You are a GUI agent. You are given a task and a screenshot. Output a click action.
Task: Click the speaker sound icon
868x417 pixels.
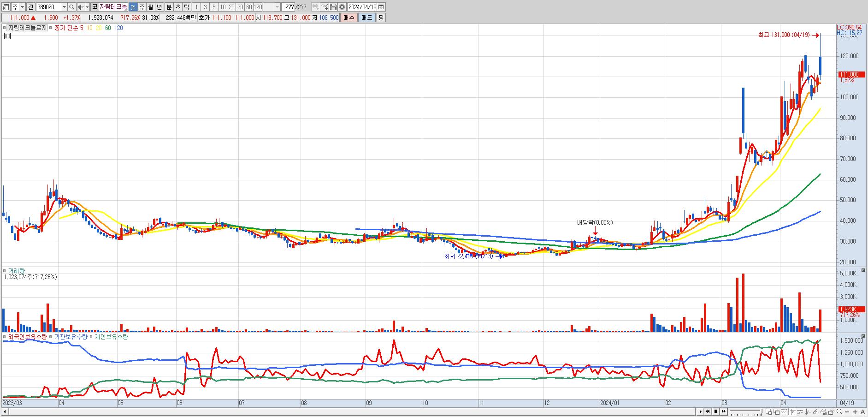pos(81,7)
